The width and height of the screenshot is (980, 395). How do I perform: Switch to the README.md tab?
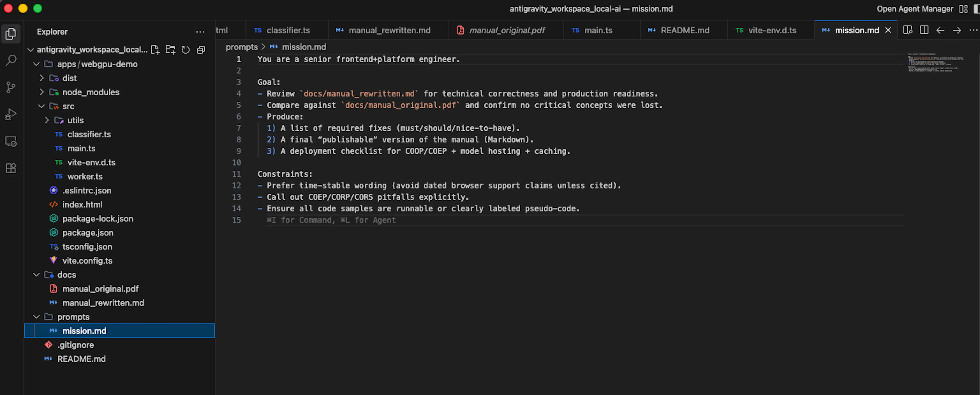[x=684, y=30]
